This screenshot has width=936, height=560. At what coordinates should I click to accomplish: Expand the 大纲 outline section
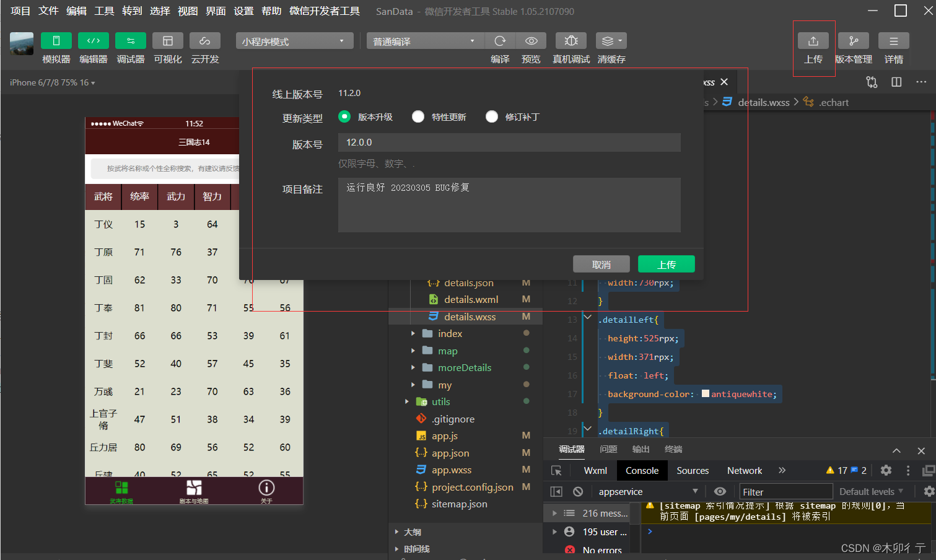click(397, 532)
